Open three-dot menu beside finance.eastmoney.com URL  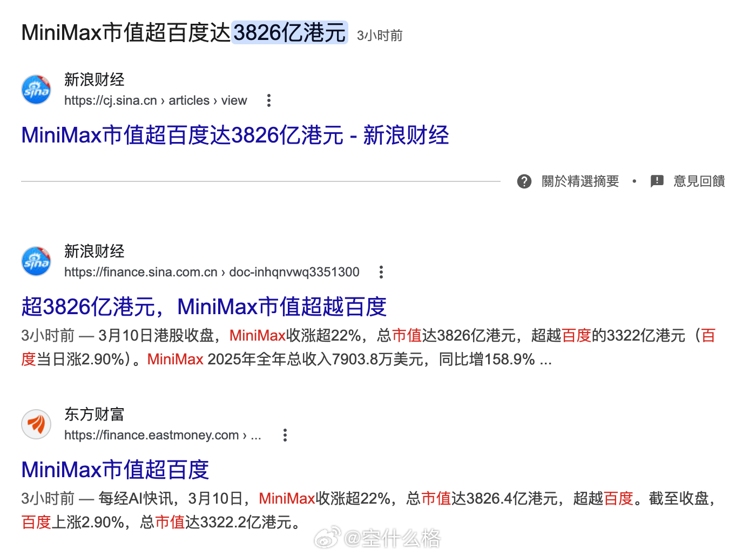[285, 435]
